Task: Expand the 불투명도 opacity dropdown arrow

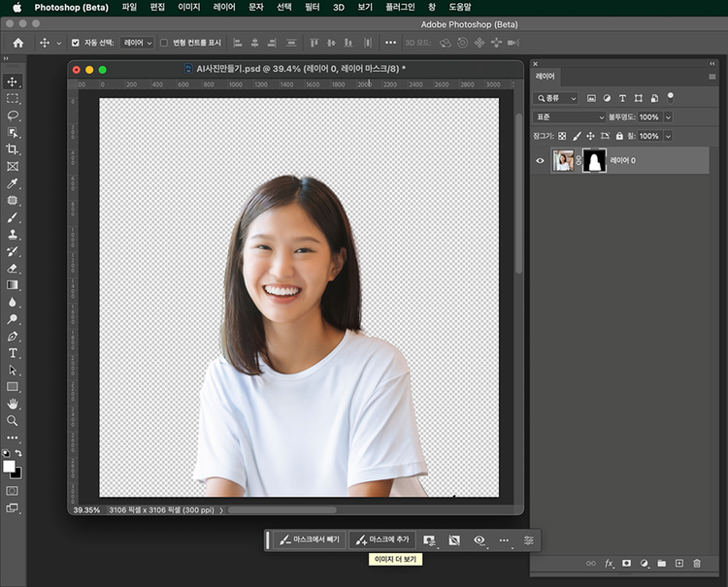Action: tap(668, 116)
